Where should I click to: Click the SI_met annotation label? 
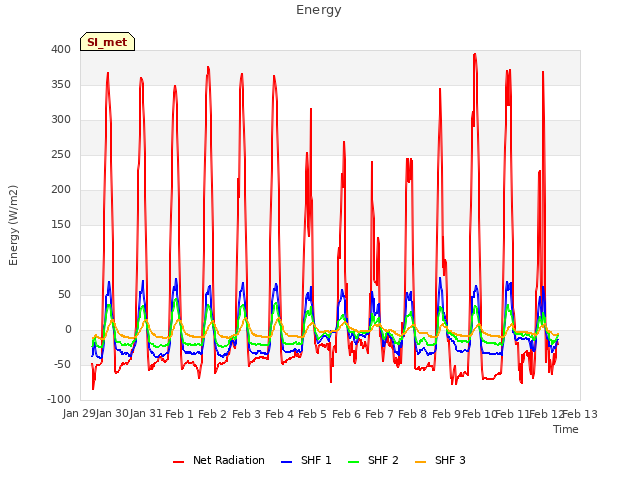(107, 42)
